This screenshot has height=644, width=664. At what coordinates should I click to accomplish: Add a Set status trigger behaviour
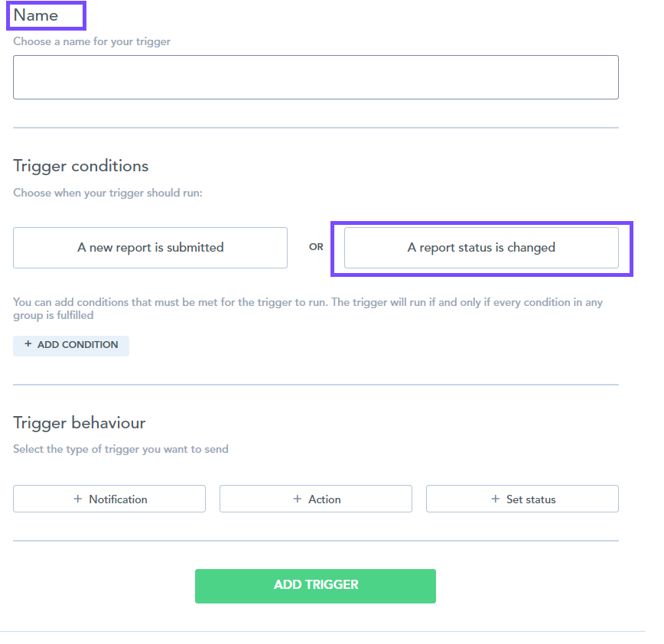point(522,499)
